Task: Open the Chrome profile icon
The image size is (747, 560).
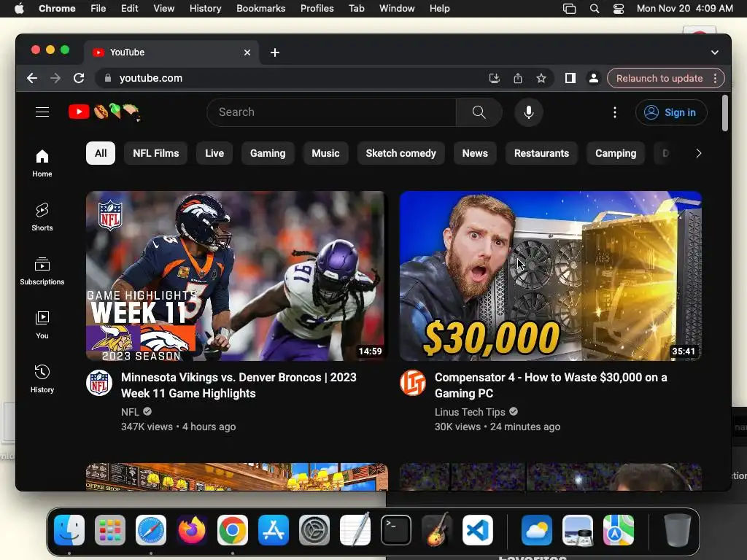Action: click(594, 78)
